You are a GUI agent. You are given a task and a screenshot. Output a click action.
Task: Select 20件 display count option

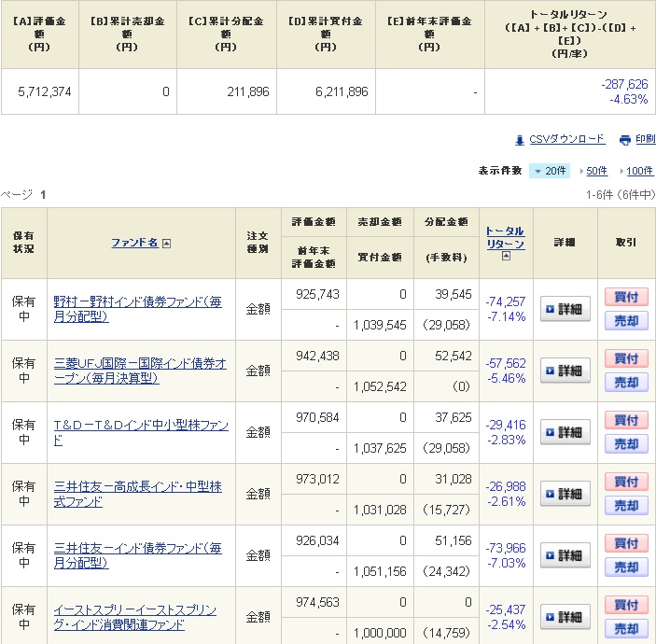(550, 171)
